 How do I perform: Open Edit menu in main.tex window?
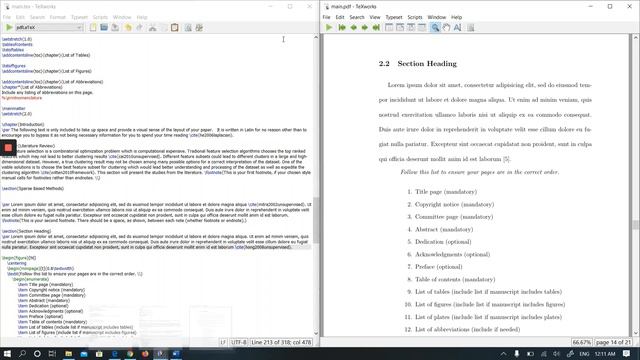click(x=20, y=17)
